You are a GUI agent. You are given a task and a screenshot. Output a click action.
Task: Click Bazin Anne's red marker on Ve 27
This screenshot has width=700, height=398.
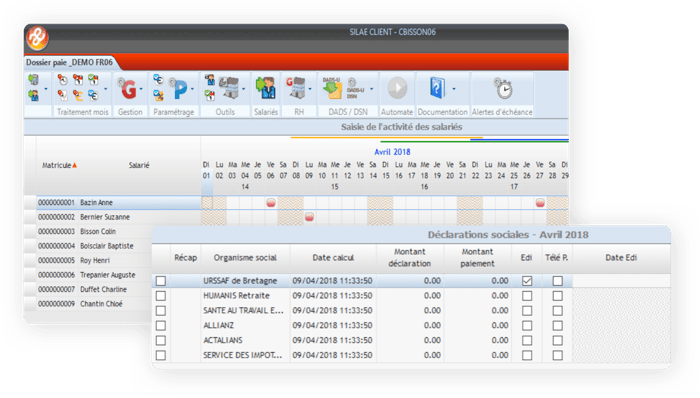pyautogui.click(x=540, y=203)
